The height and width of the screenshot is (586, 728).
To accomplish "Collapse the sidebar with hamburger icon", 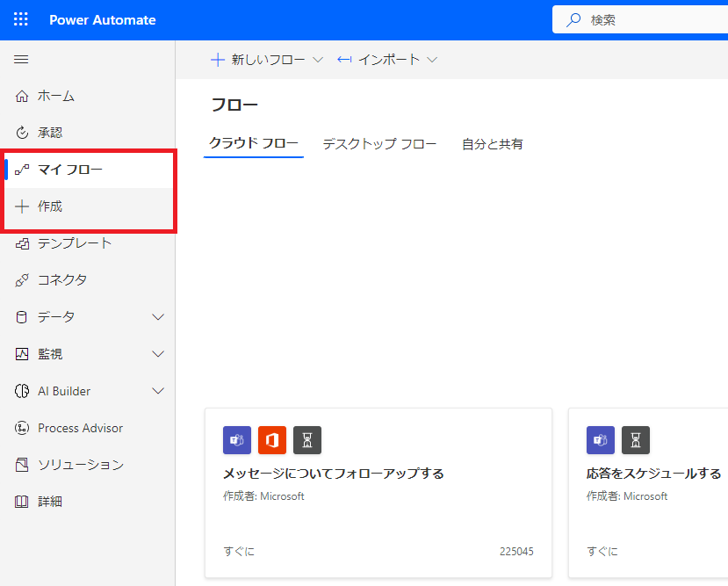I will coord(21,60).
